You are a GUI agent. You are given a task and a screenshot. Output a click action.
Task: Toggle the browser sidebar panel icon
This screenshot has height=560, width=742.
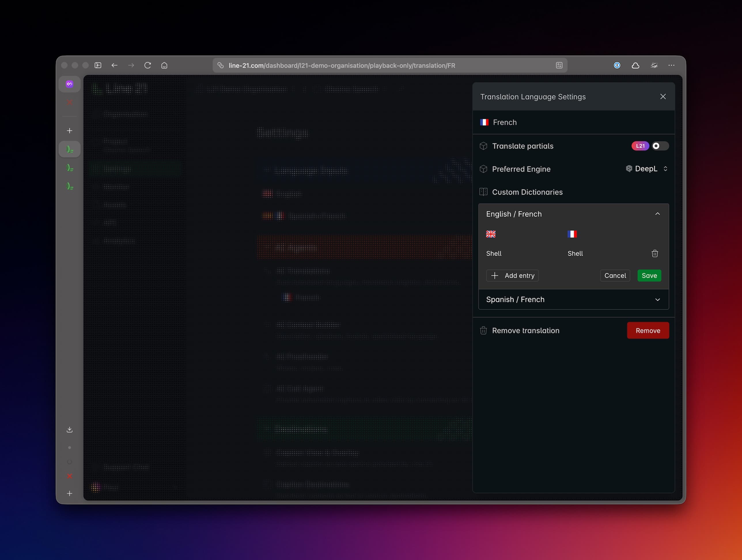(x=98, y=65)
